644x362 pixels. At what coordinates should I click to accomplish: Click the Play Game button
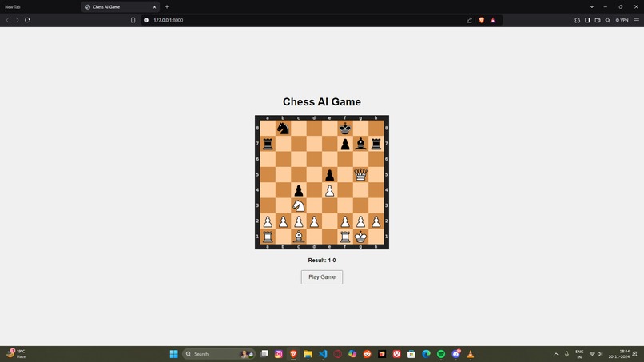coord(321,277)
